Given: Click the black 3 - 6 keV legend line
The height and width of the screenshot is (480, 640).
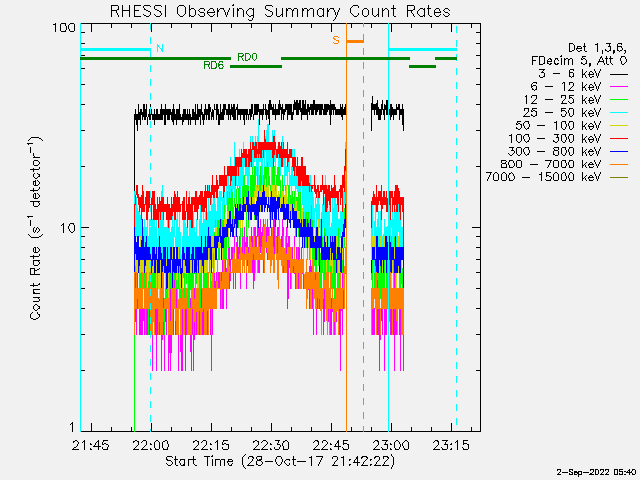Looking at the screenshot, I should coord(619,74).
